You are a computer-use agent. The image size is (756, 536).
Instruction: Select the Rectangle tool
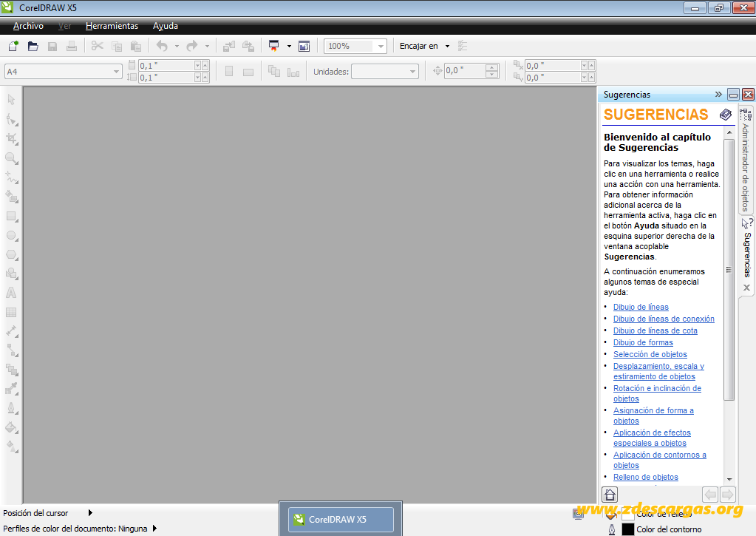(x=12, y=216)
